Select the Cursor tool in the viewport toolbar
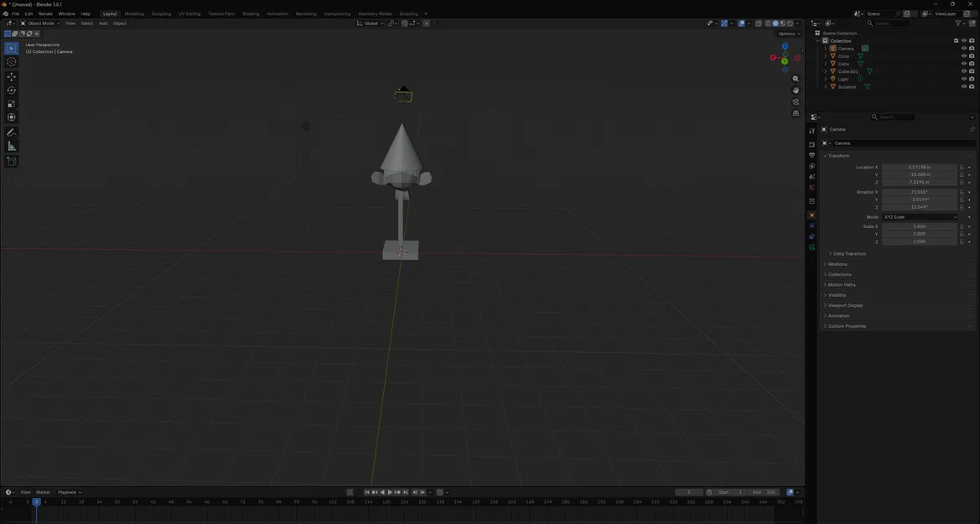 (11, 62)
